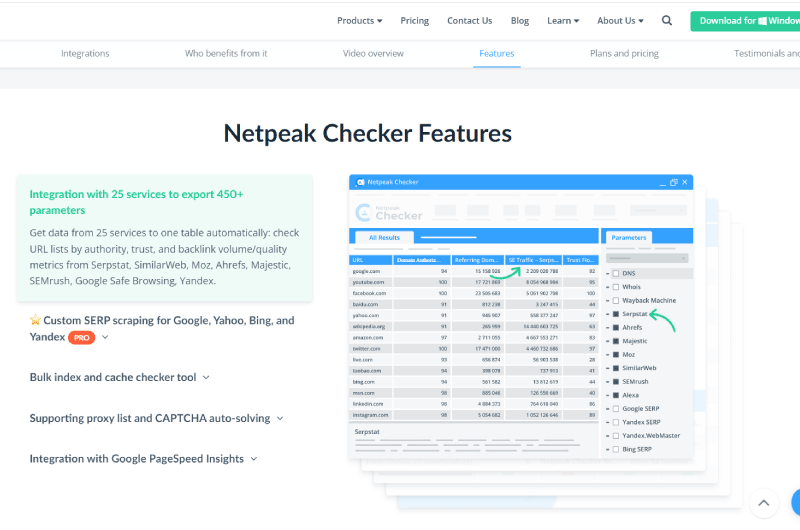Click the youtube.com row in the table
Viewport: 800px width, 530px height.
(473, 282)
